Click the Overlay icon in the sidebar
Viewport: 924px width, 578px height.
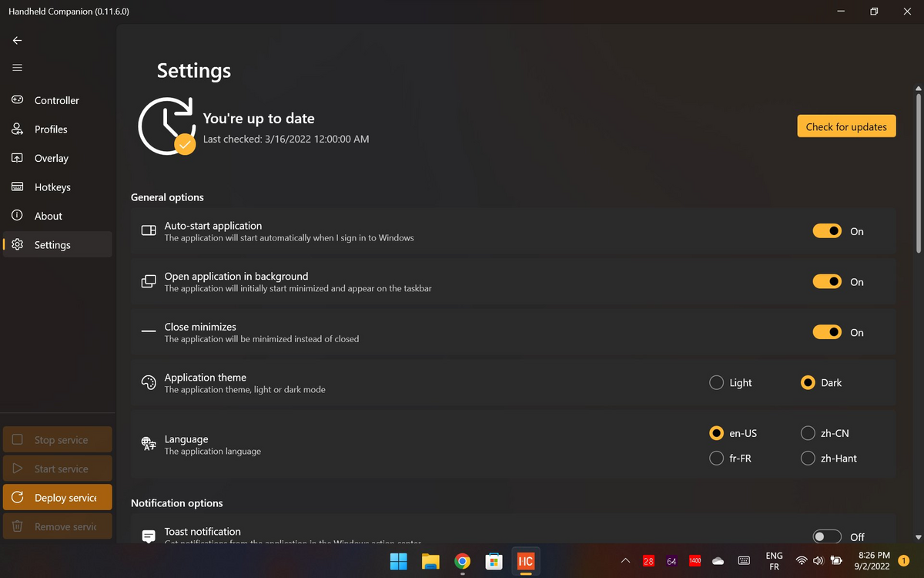17,158
